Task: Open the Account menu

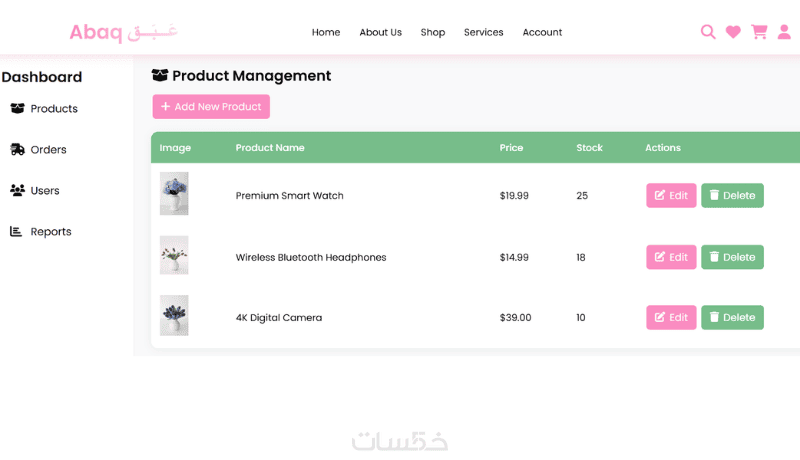Action: click(x=542, y=32)
